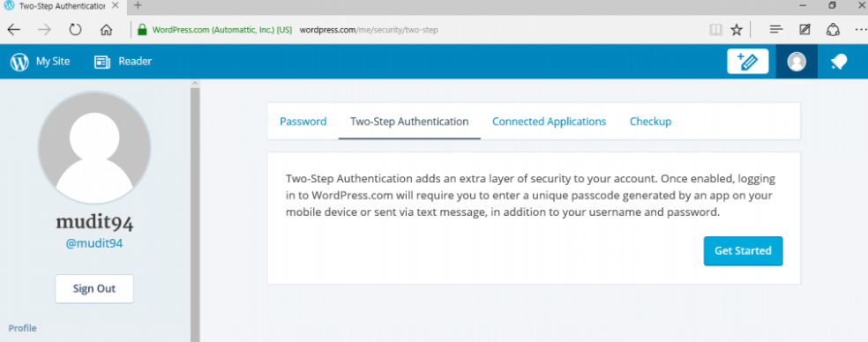Open the notifications bell icon

coord(839,62)
